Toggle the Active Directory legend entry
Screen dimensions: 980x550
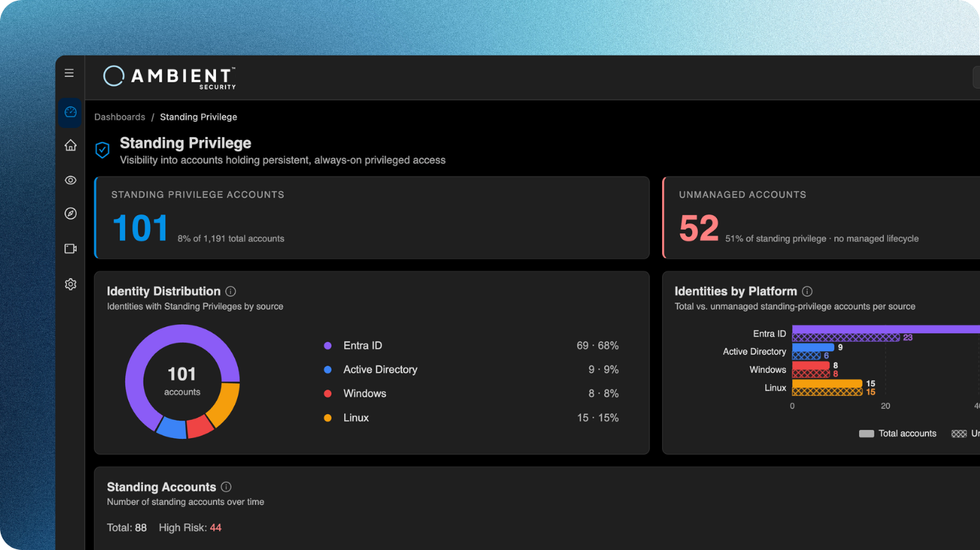[371, 370]
